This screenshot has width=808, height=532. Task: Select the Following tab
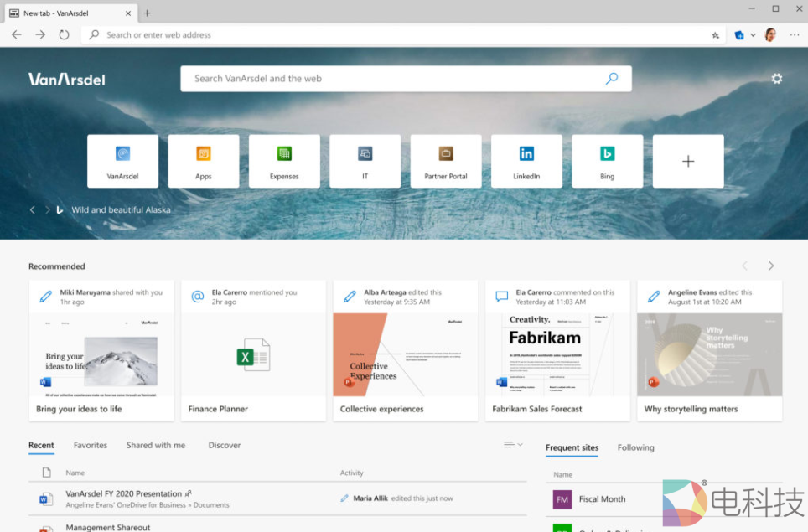coord(635,448)
